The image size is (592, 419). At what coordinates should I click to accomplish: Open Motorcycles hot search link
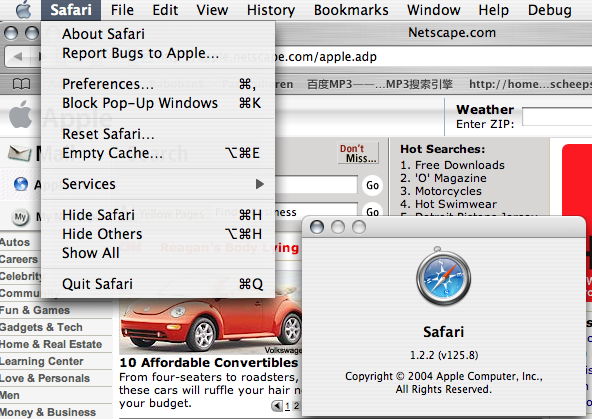(448, 191)
